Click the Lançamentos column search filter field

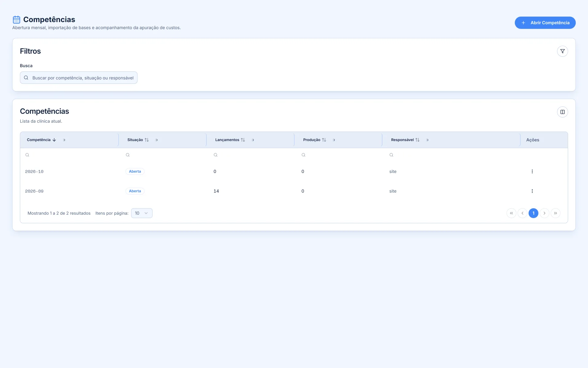click(x=251, y=155)
